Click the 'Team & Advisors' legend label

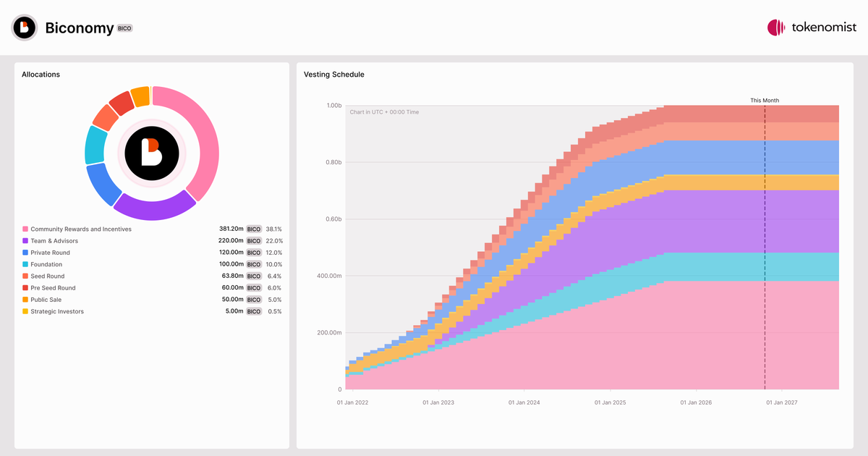[x=54, y=241]
